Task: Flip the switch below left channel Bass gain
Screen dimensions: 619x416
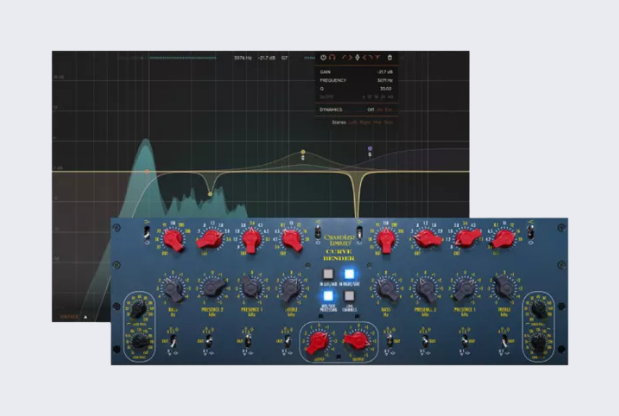Action: point(173,341)
